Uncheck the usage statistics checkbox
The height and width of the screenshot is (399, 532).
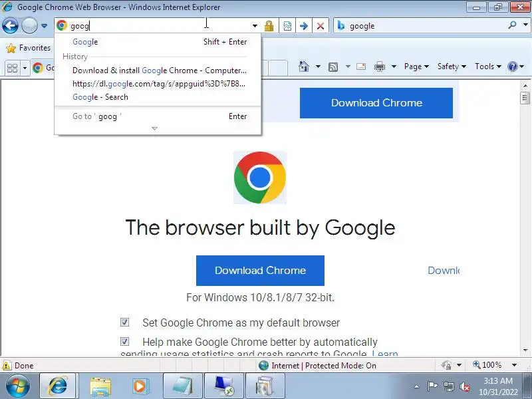(x=125, y=341)
